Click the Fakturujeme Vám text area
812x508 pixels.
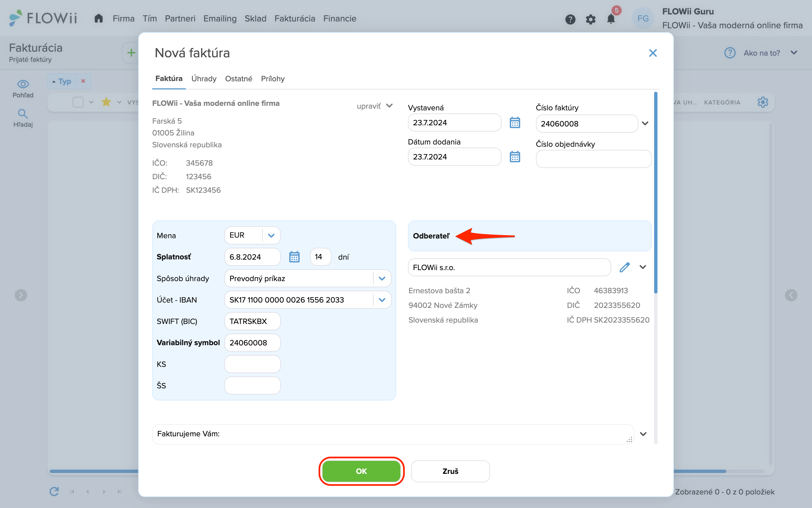click(393, 434)
